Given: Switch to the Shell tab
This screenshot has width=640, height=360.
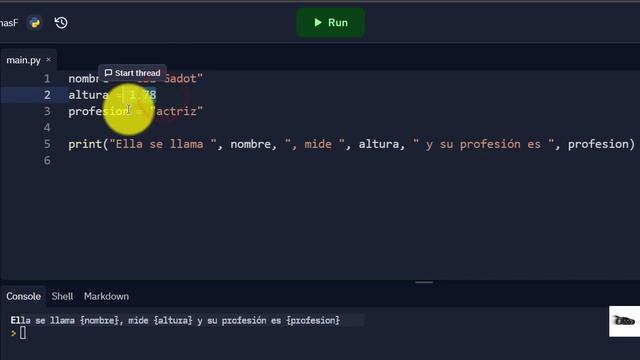Looking at the screenshot, I should pyautogui.click(x=62, y=296).
